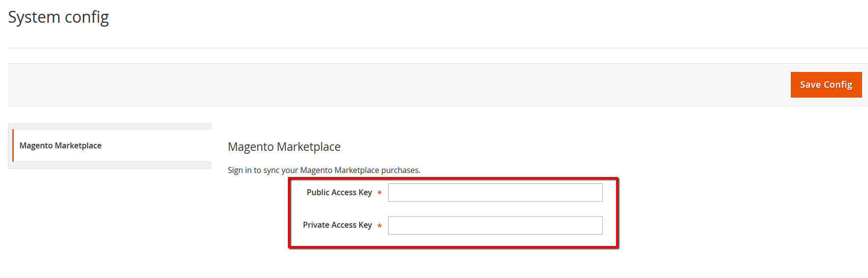Click the gray strip above the sidebar tab
The image size is (868, 278).
[x=109, y=126]
